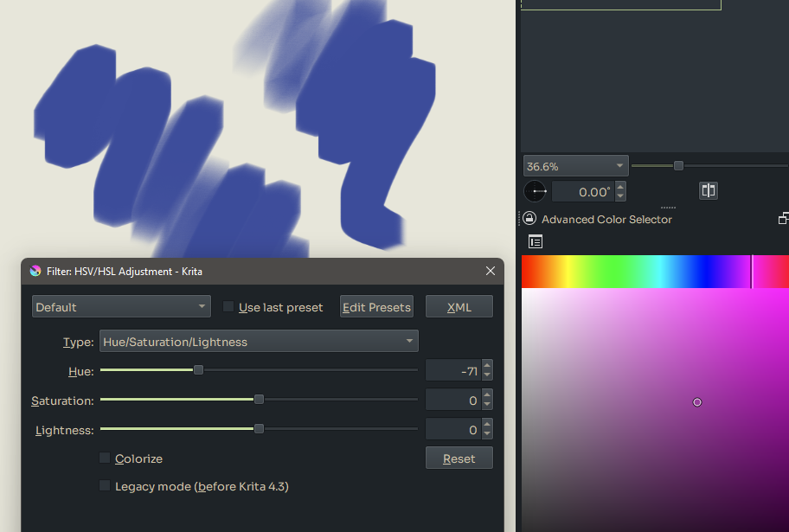Increase Saturation value with up arrow
The image size is (789, 532).
pos(486,395)
